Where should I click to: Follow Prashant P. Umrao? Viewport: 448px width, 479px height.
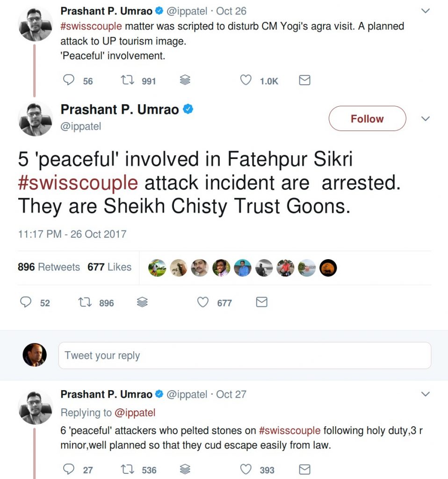click(367, 119)
